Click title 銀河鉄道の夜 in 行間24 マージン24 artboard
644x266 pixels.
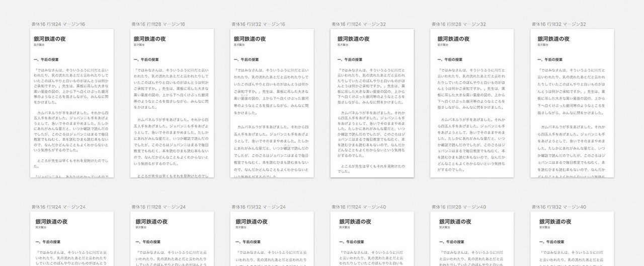pyautogui.click(x=51, y=222)
